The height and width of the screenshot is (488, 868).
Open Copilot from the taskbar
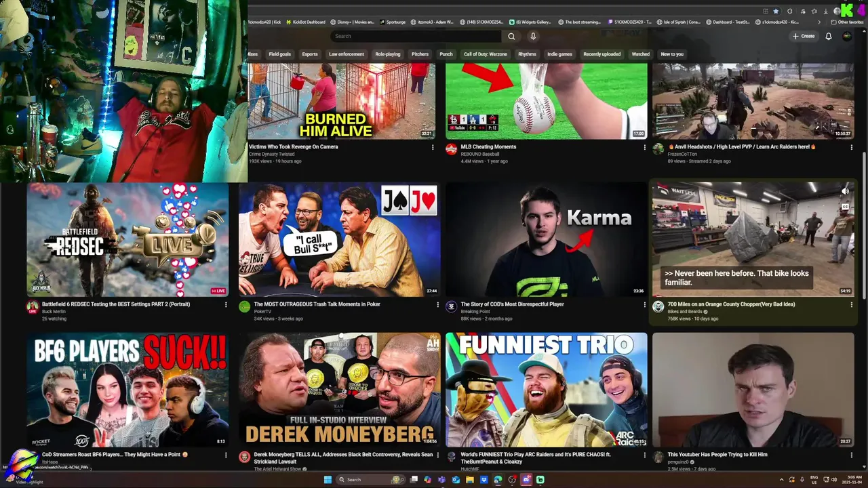click(x=427, y=480)
